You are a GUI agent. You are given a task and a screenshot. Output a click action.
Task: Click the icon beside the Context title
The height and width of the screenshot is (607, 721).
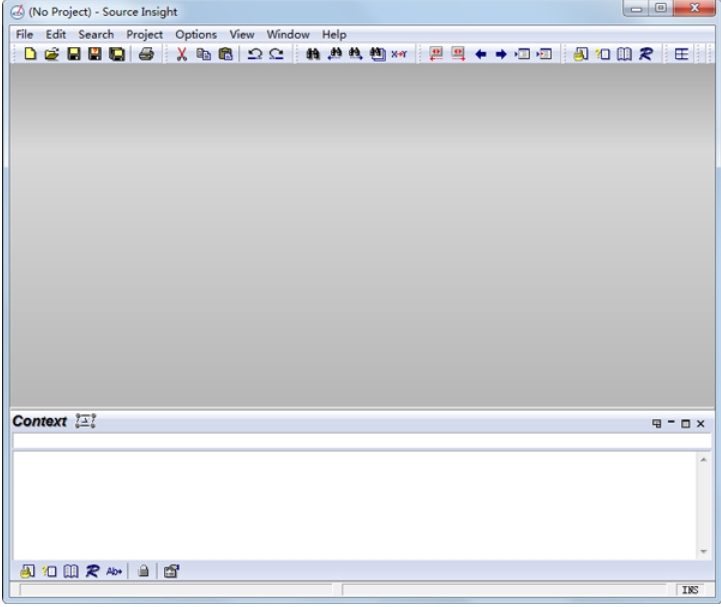click(86, 421)
